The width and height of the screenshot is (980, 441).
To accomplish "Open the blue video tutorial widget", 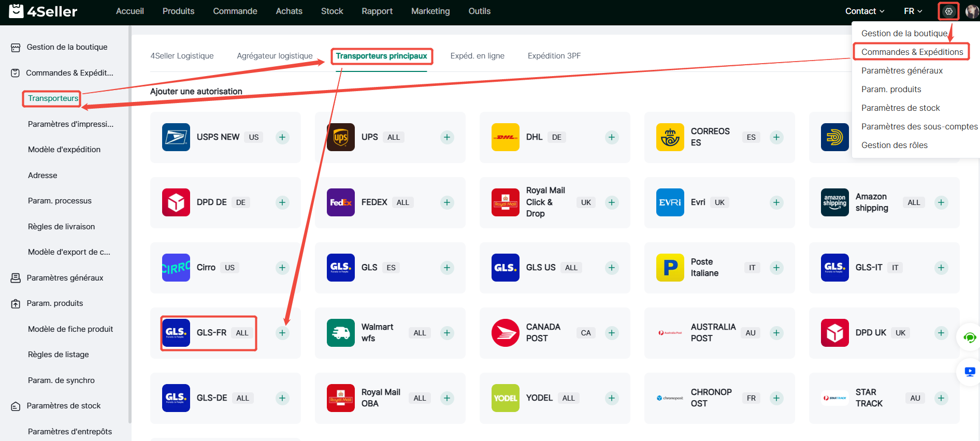I will [970, 372].
